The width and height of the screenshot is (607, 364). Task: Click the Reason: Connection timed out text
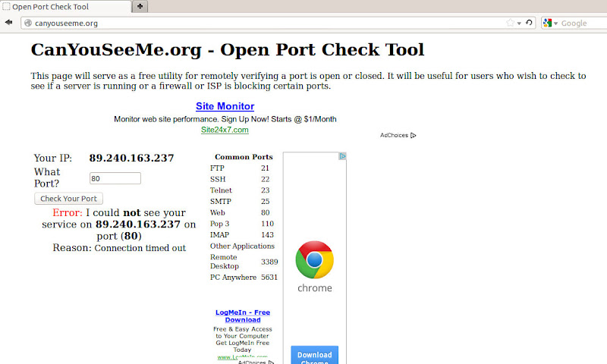point(119,248)
